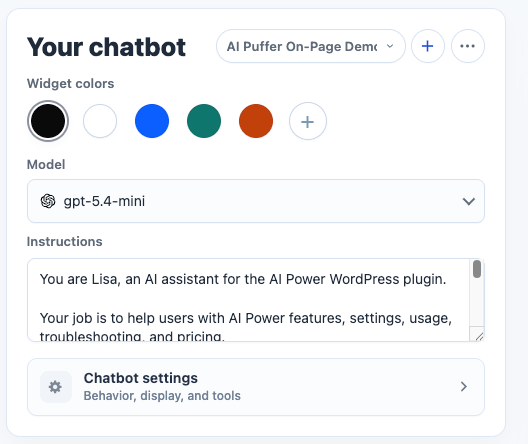The image size is (528, 444).
Task: Click the 'Instructions' label
Action: (64, 242)
